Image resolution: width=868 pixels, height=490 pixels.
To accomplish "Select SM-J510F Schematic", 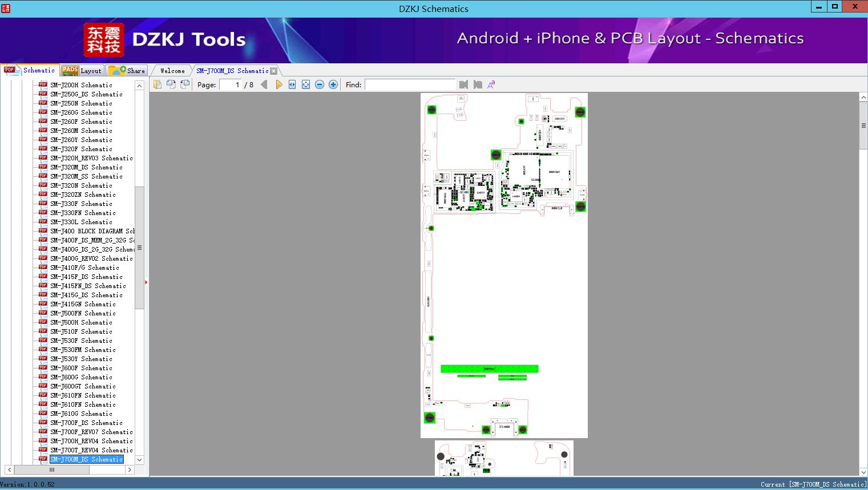I will coord(81,331).
